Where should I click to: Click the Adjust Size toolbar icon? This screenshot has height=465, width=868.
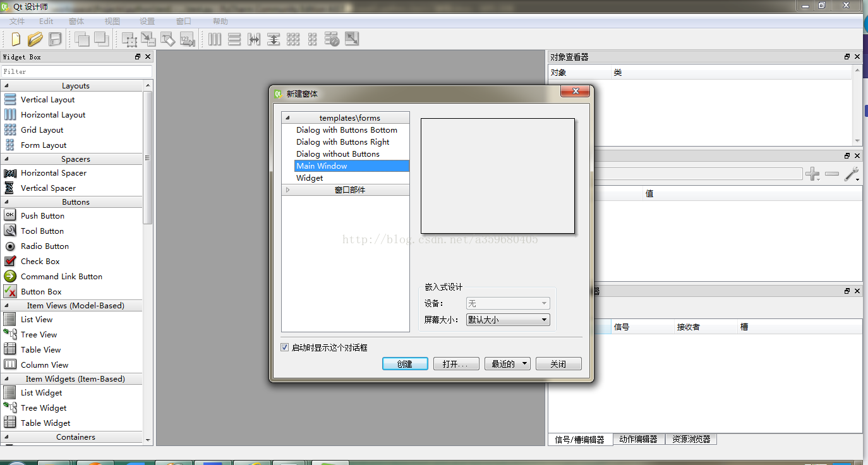coord(352,39)
